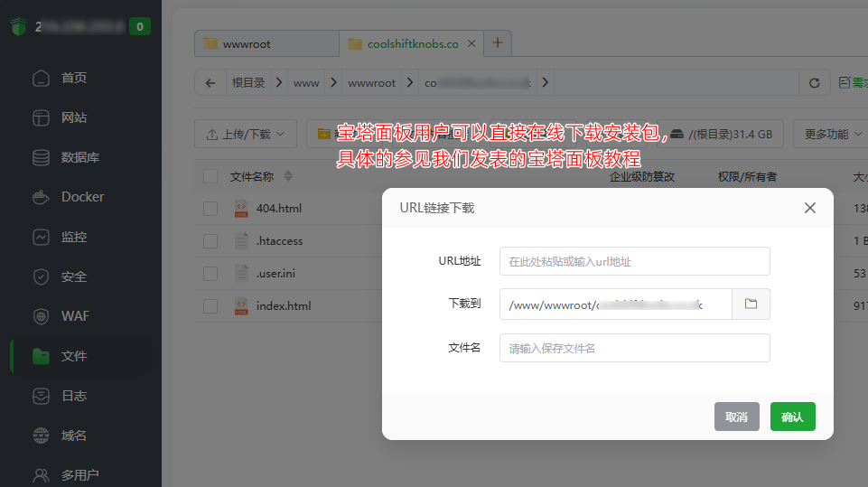Go to 数据库 database section
Viewport: 868px width, 487px height.
[82, 157]
